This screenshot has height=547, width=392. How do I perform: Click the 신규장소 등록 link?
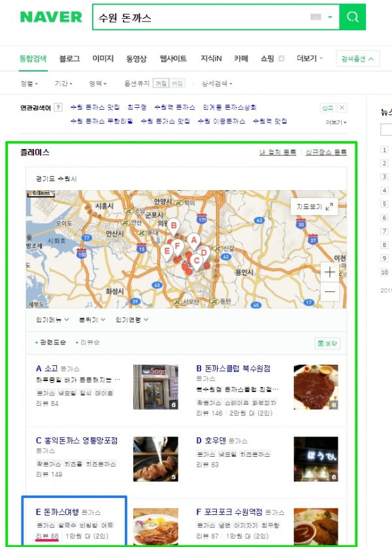pyautogui.click(x=326, y=152)
